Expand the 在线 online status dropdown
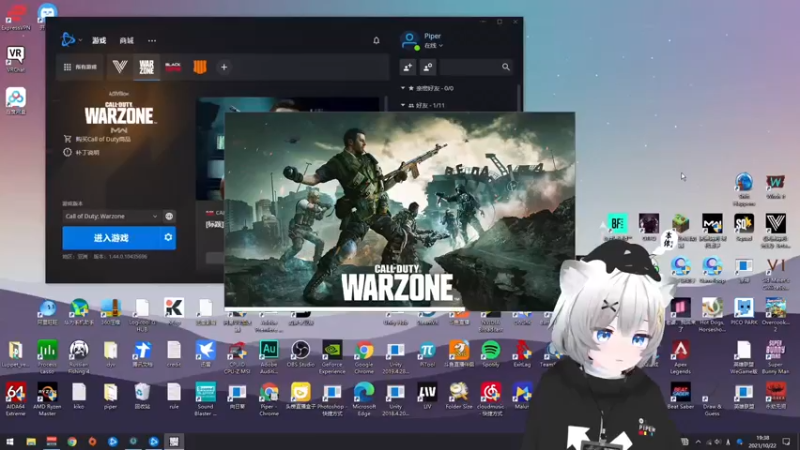Viewport: 800px width, 450px height. 434,45
